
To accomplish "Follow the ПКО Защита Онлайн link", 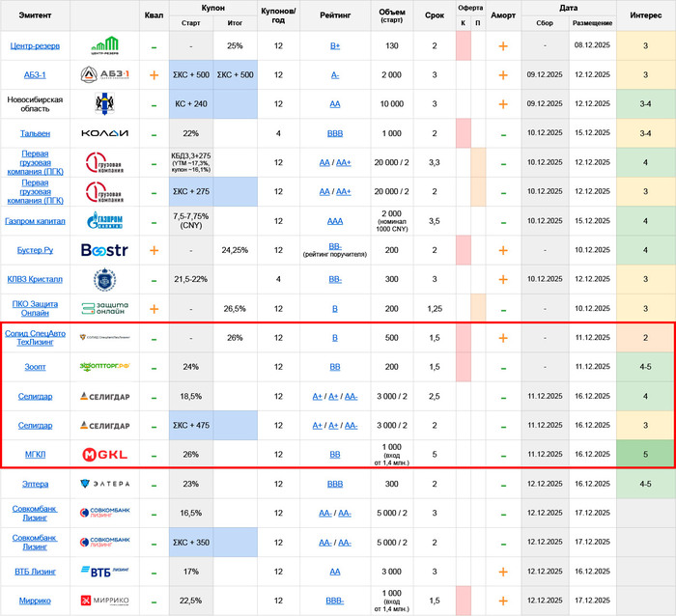I will point(36,309).
